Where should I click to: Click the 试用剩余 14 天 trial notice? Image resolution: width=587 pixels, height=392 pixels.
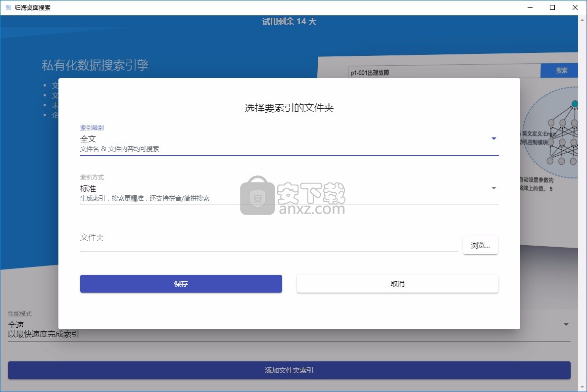[289, 22]
